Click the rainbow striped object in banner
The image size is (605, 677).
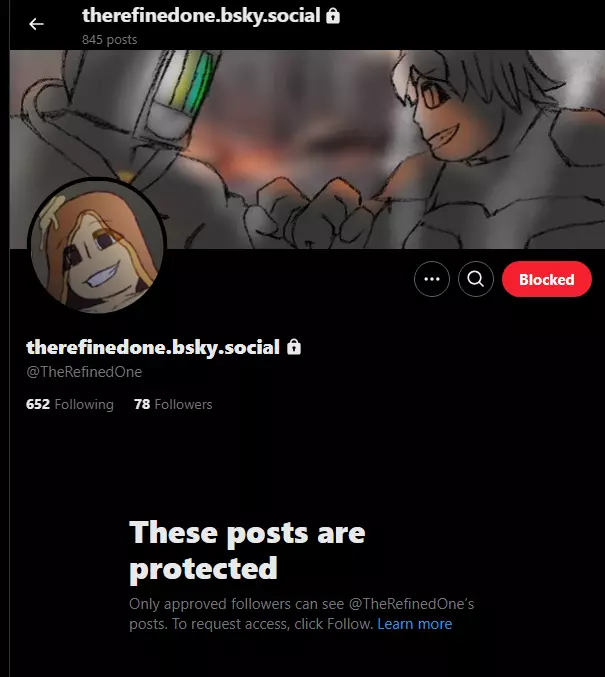(x=192, y=82)
